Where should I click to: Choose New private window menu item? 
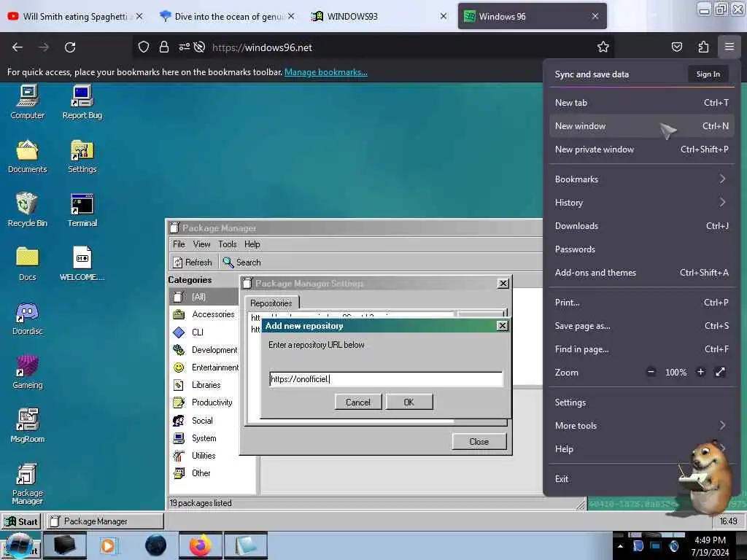coord(641,149)
